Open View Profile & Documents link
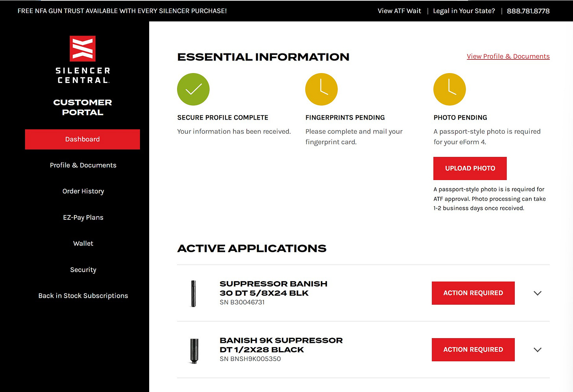This screenshot has width=573, height=392. [x=508, y=56]
